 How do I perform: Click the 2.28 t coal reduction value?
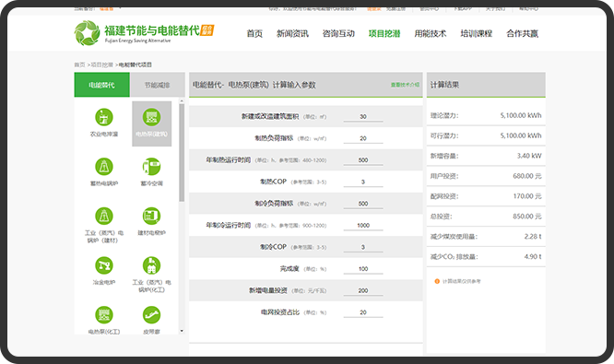[x=533, y=237]
